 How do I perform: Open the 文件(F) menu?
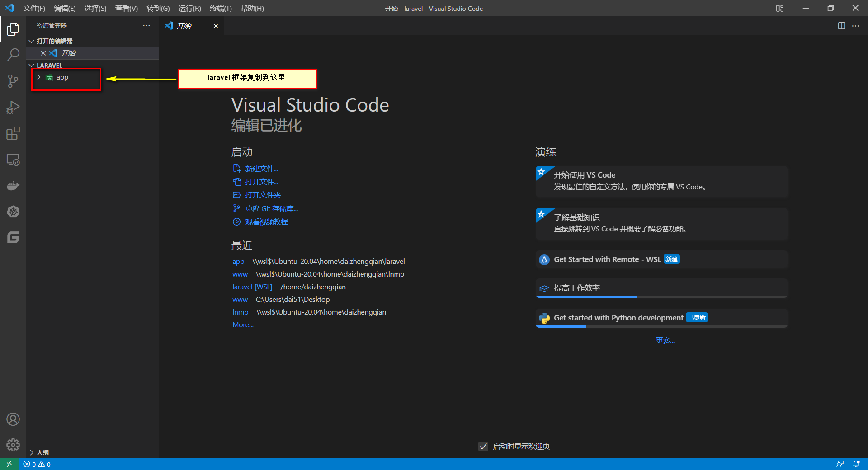coord(34,9)
